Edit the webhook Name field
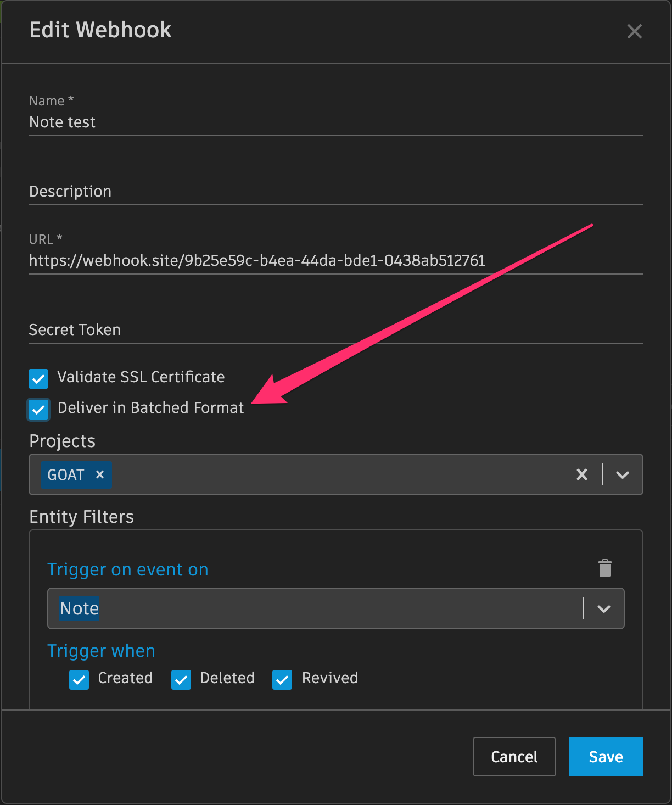Image resolution: width=672 pixels, height=805 pixels. pyautogui.click(x=335, y=122)
